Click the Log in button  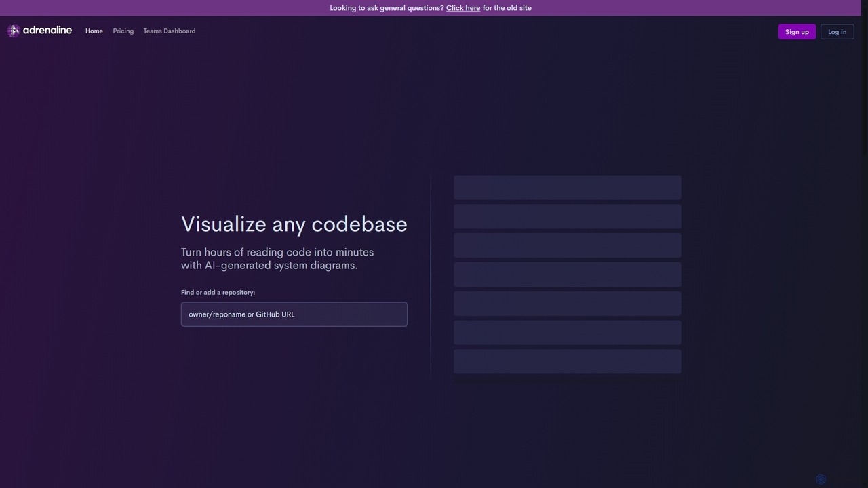tap(837, 32)
